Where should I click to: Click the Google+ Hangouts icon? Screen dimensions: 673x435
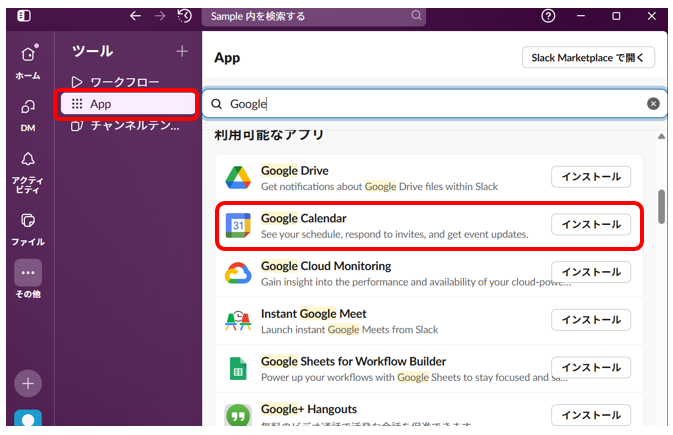[238, 415]
